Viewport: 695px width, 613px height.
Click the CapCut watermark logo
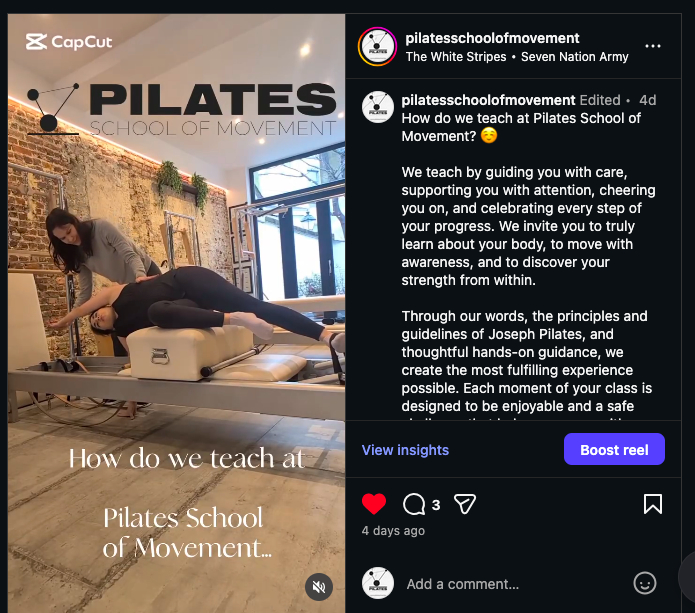tap(69, 42)
